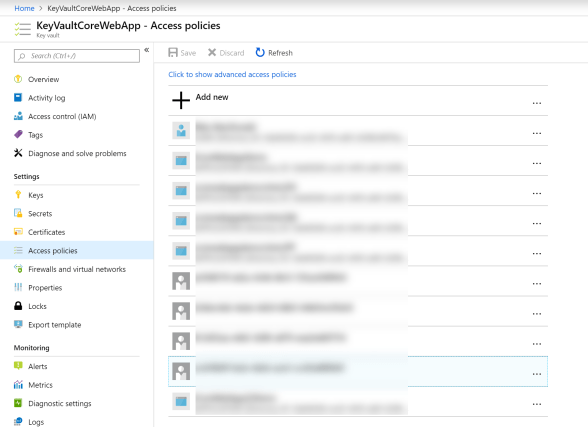Click the purple Tags icon
588x427 pixels.
click(18, 135)
